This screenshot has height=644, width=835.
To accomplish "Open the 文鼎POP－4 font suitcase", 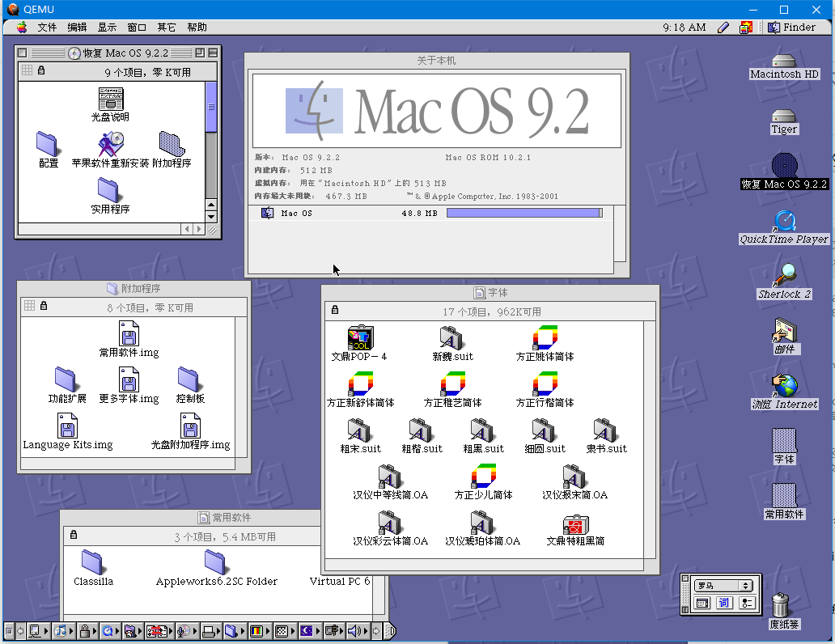I will pos(359,336).
